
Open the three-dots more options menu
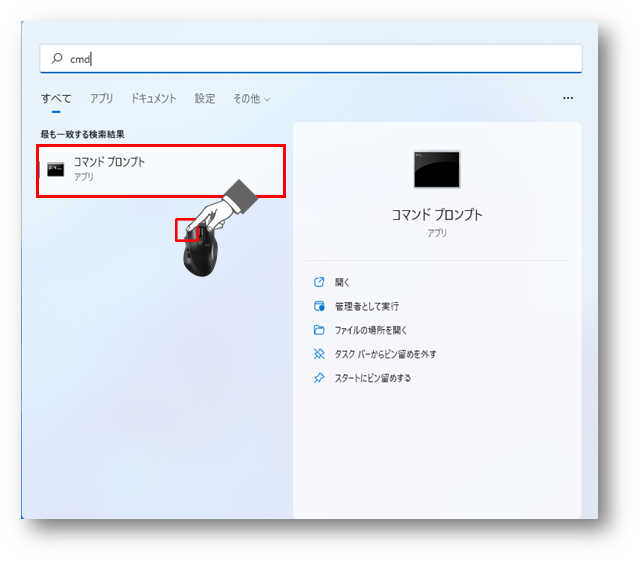[x=568, y=98]
